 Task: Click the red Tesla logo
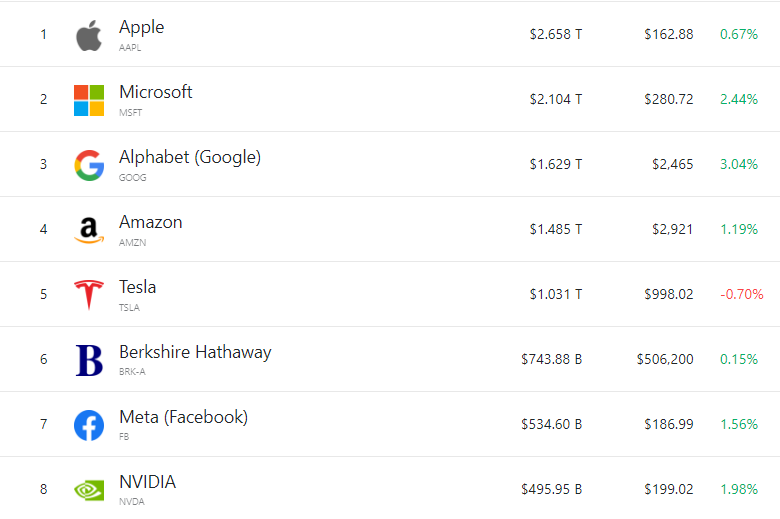point(89,295)
